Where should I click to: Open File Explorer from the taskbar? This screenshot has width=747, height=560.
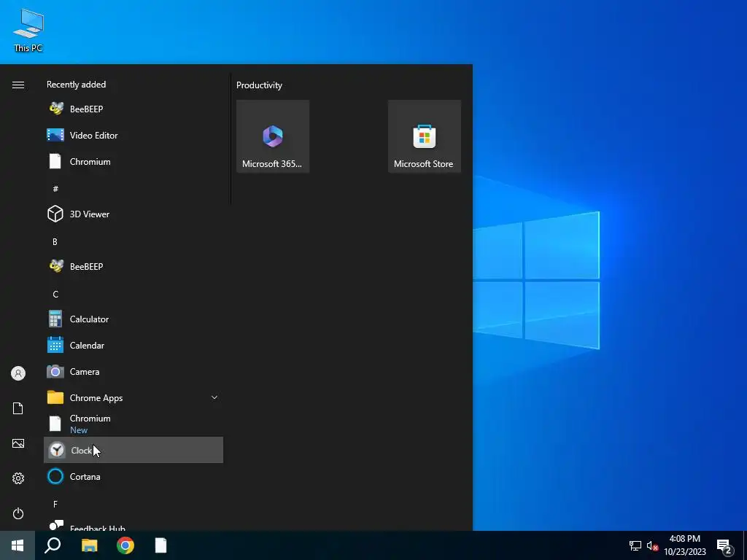[89, 545]
